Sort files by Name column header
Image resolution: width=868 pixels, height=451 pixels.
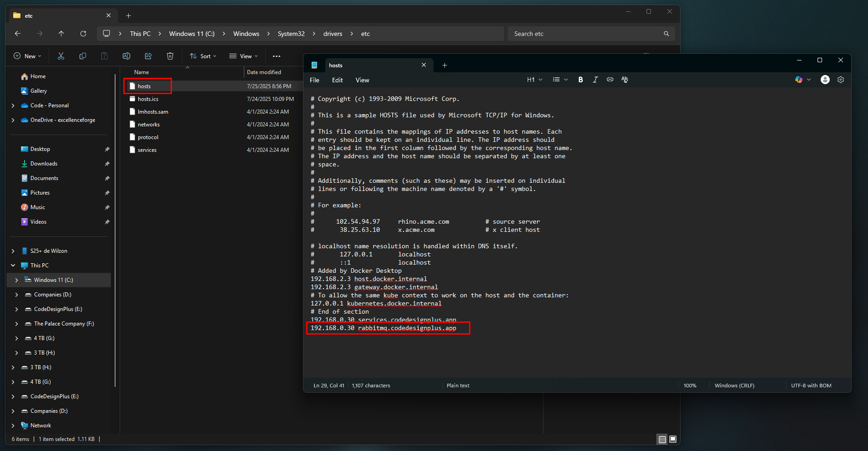(141, 72)
